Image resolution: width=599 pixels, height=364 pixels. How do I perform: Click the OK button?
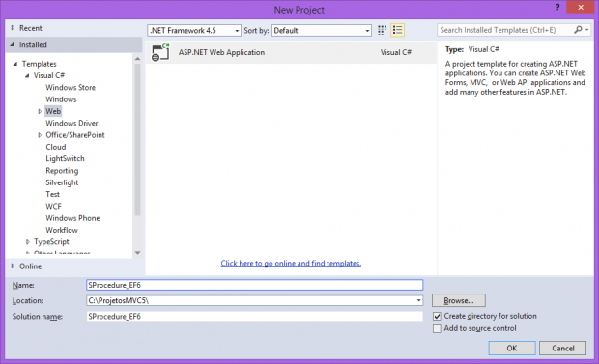[x=512, y=348]
